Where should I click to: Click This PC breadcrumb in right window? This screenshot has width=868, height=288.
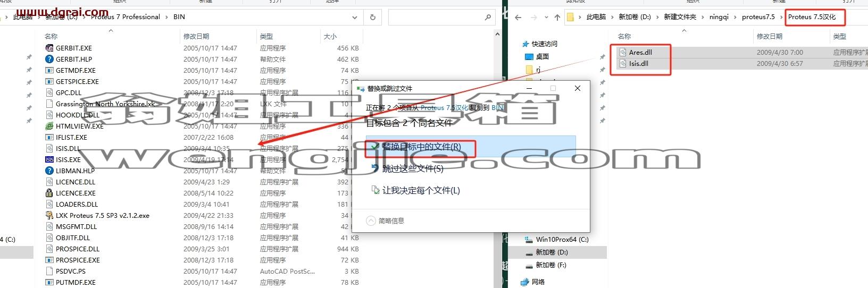click(x=596, y=17)
